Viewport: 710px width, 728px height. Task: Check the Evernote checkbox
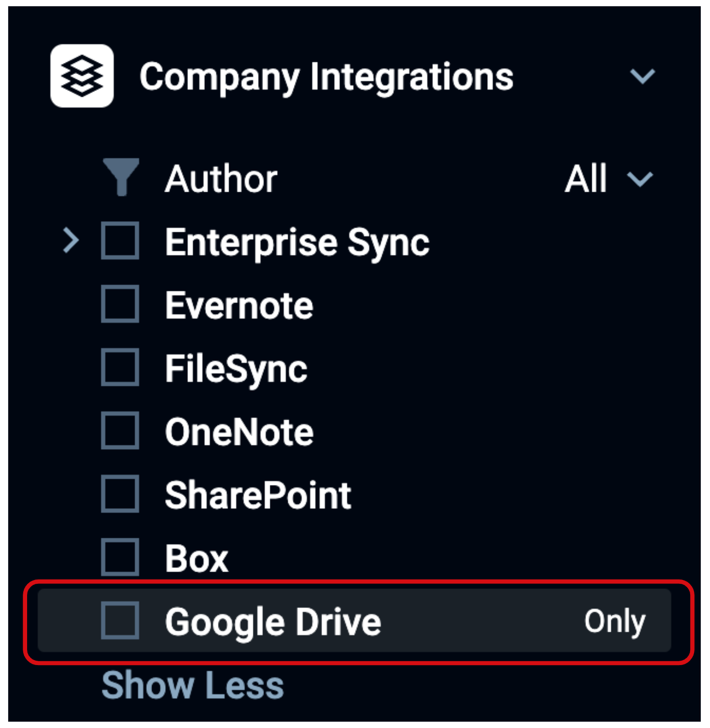[120, 304]
